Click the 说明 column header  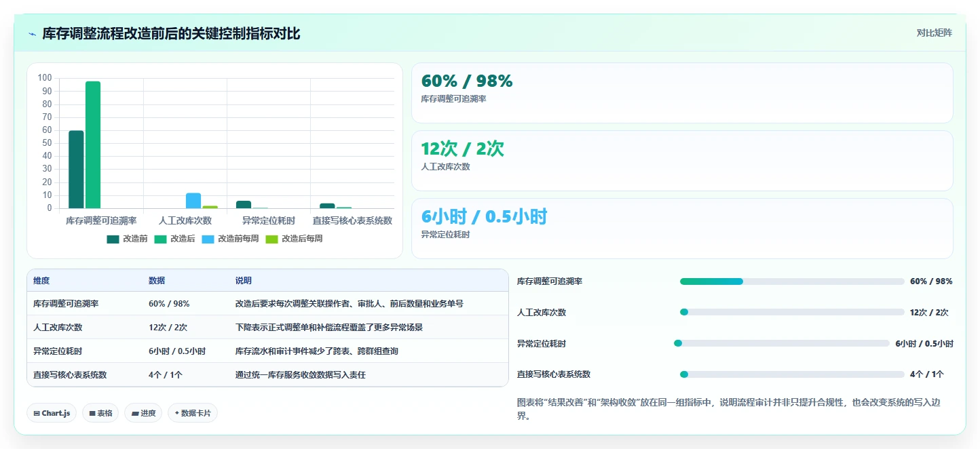(x=244, y=281)
